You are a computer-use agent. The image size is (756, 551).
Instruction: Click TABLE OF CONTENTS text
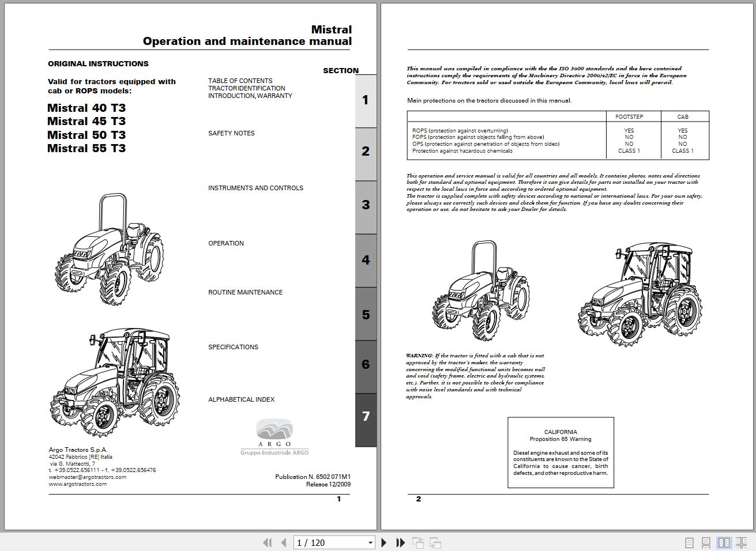[240, 81]
